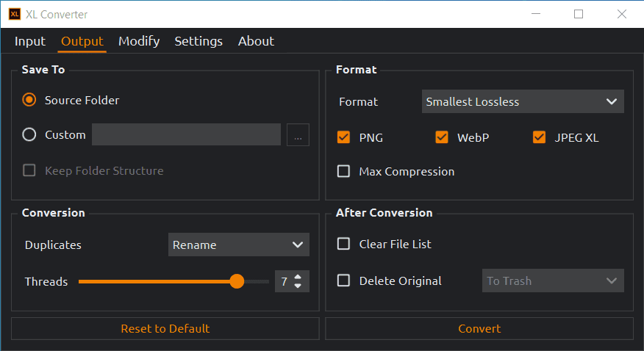644x351 pixels.
Task: Select the Custom save location radio
Action: click(x=29, y=134)
